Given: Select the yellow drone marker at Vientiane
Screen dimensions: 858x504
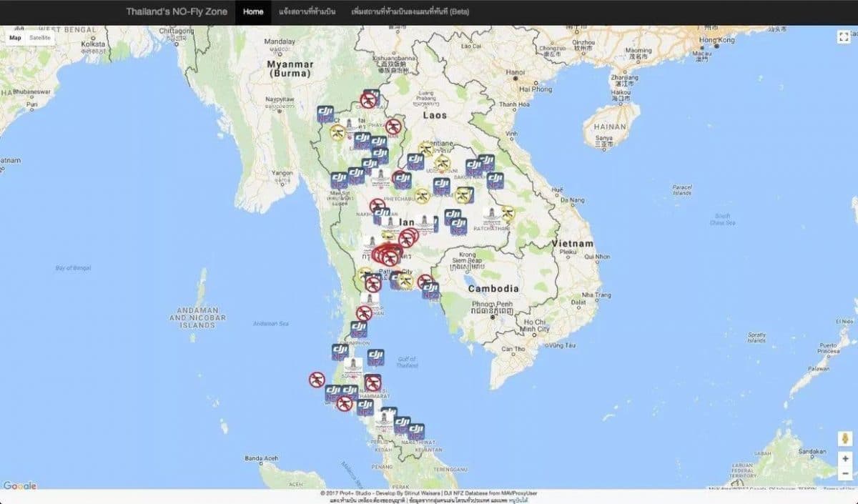Looking at the screenshot, I should point(426,149).
